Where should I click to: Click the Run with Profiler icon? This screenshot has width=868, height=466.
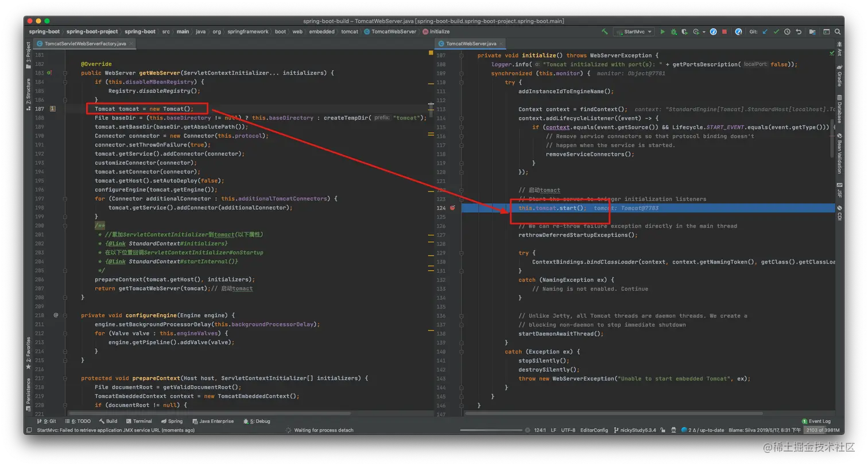[x=696, y=32]
